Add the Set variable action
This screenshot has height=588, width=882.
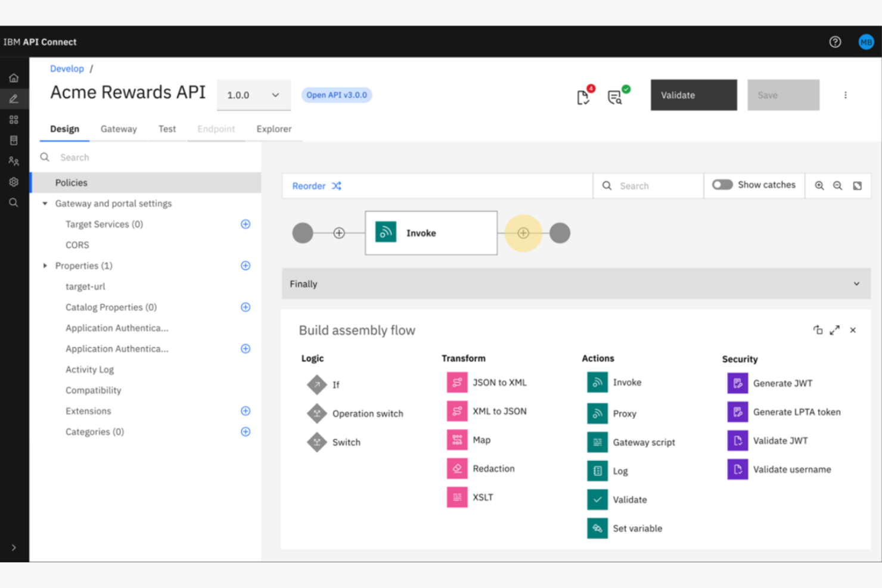click(625, 528)
